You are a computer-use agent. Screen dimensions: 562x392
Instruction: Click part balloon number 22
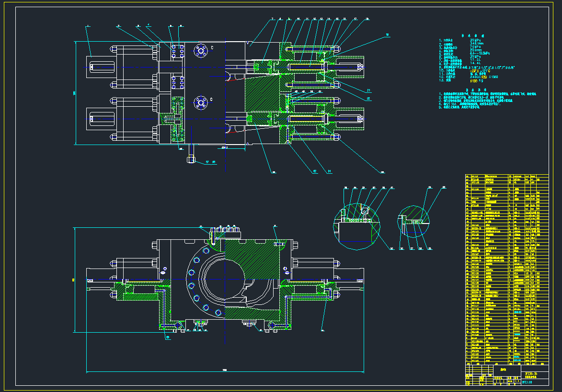pyautogui.click(x=368, y=99)
